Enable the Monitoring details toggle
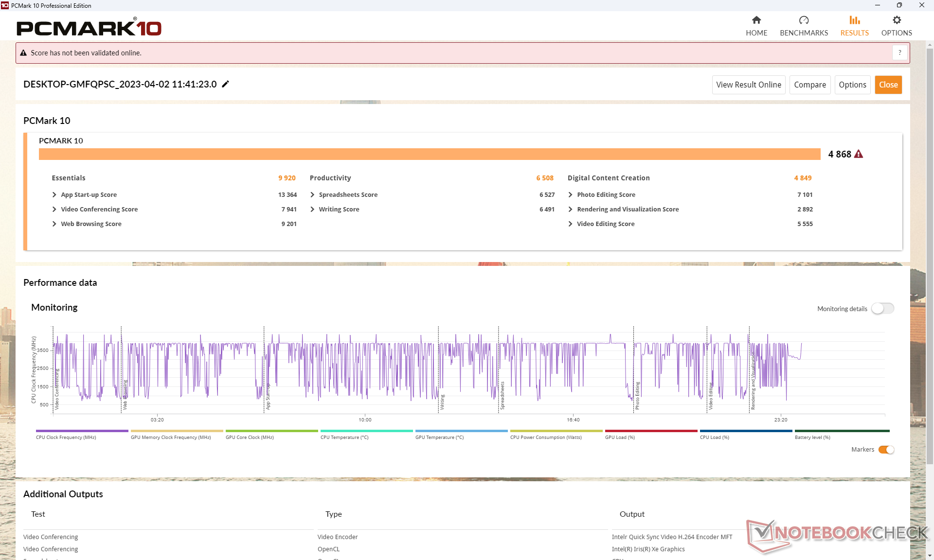Image resolution: width=934 pixels, height=560 pixels. [882, 309]
